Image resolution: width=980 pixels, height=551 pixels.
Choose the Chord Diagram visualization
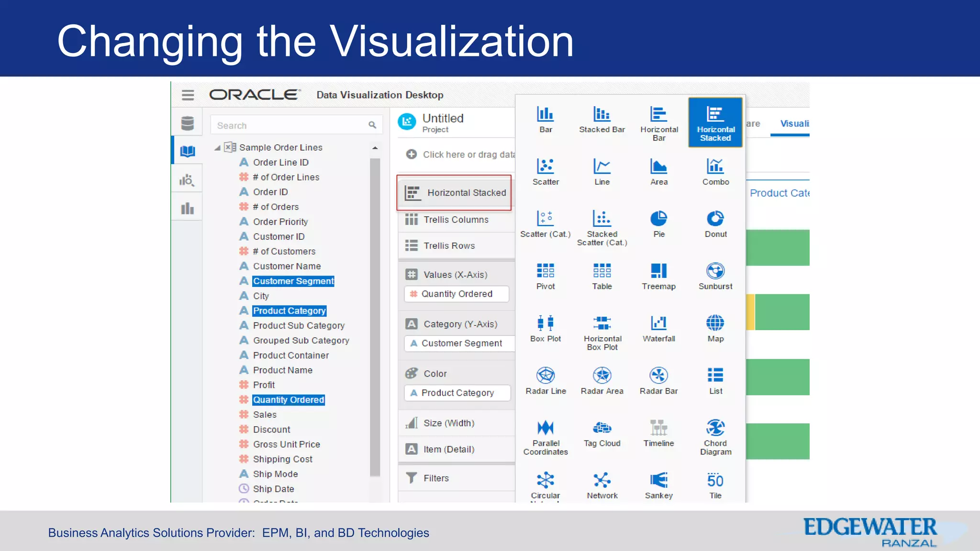click(715, 437)
